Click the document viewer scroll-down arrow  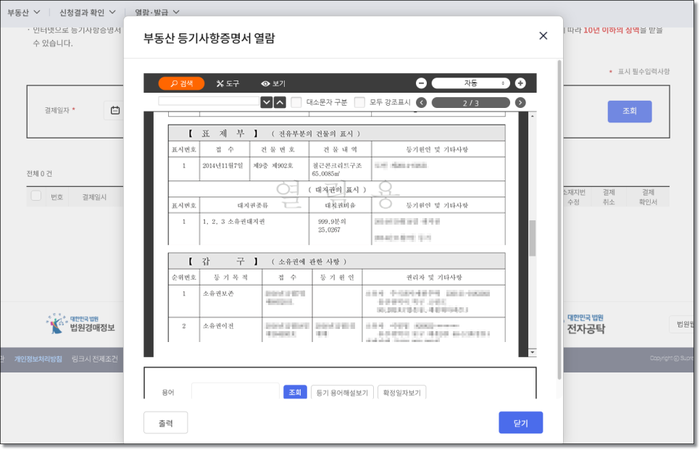[532, 352]
